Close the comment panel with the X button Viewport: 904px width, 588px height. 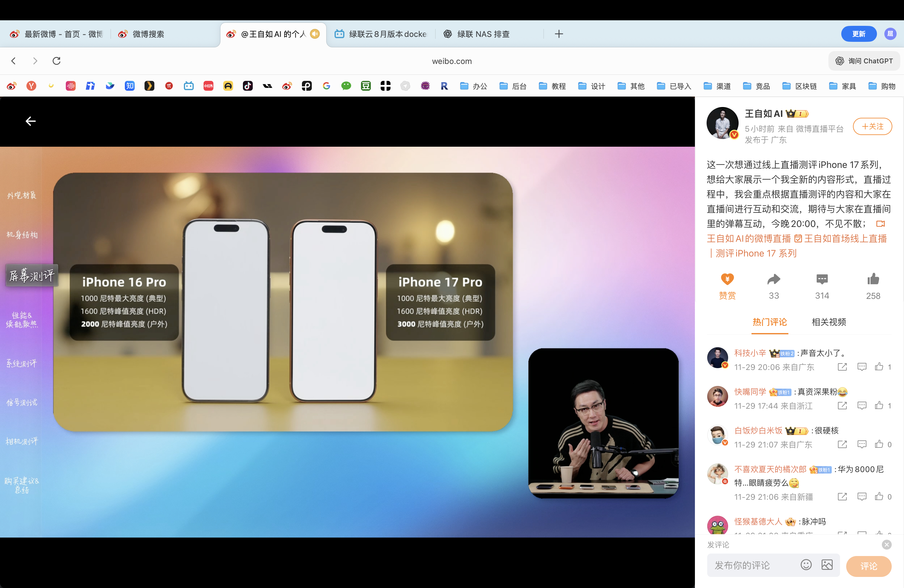pyautogui.click(x=886, y=545)
